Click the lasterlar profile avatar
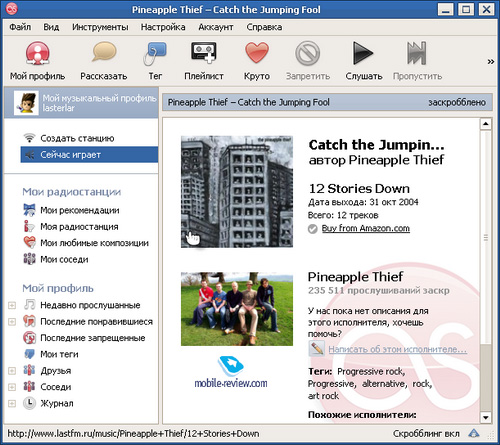 point(26,103)
